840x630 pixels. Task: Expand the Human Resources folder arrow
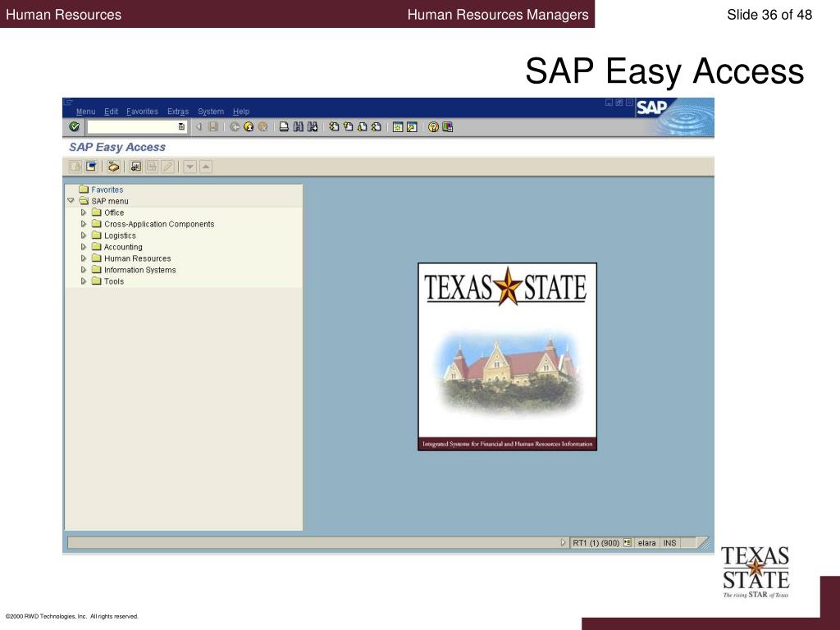pos(84,258)
